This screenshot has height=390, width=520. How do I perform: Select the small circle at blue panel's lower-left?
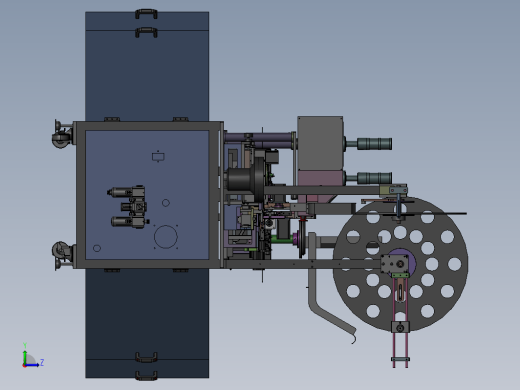(97, 248)
